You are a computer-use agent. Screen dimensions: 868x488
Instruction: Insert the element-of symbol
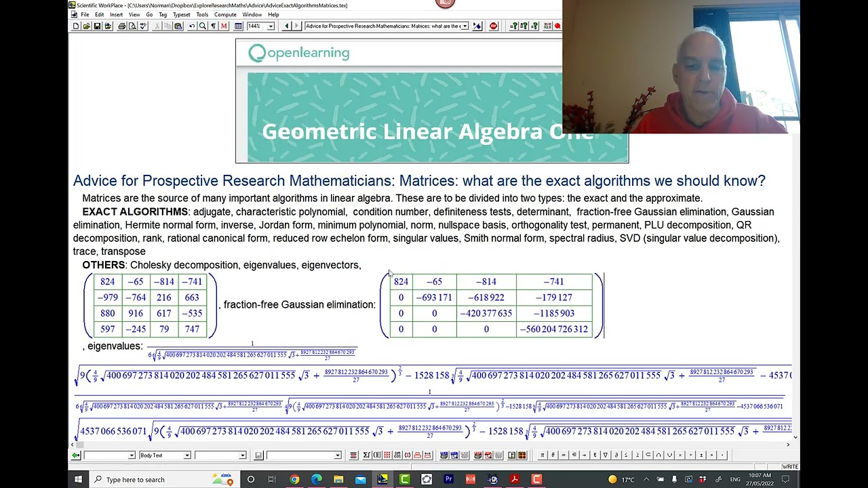(574, 455)
